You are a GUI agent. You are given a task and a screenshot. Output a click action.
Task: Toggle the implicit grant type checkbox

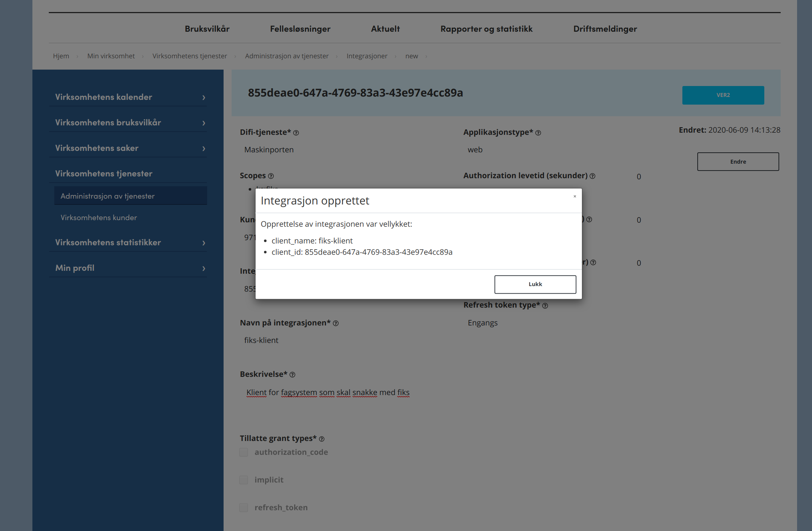coord(244,480)
